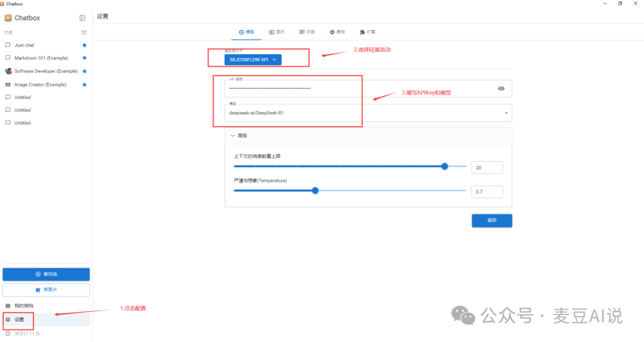Open the SILICONFLOW API provider dropdown
644x342 pixels.
253,60
